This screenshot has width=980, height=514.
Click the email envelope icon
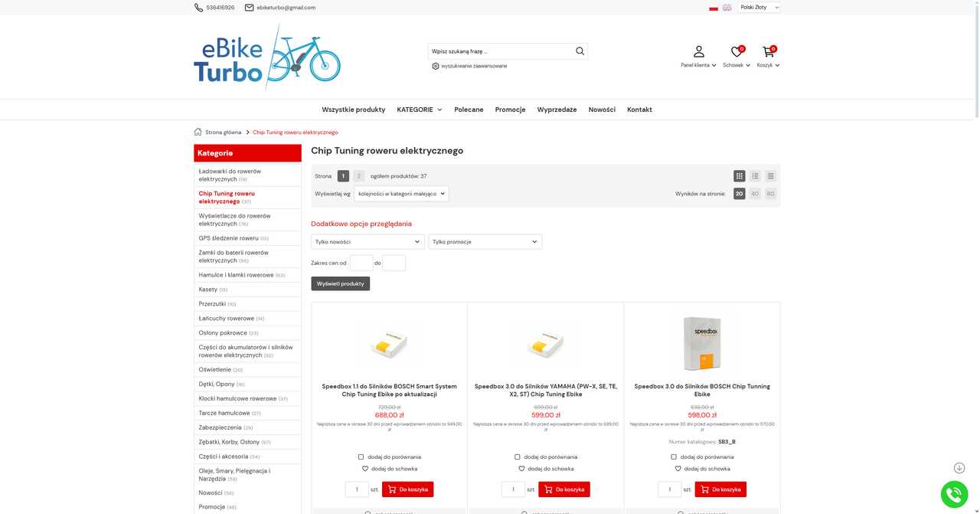[x=249, y=8]
